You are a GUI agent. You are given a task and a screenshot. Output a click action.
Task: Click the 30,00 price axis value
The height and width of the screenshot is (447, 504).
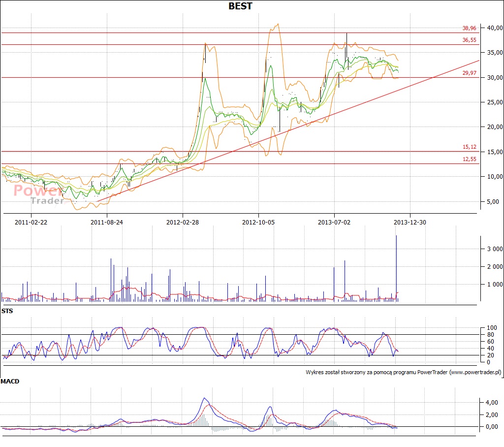[495, 77]
